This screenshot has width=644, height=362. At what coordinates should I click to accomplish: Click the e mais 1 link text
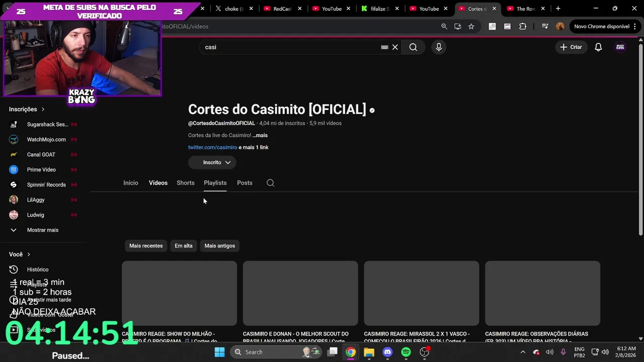tap(254, 147)
